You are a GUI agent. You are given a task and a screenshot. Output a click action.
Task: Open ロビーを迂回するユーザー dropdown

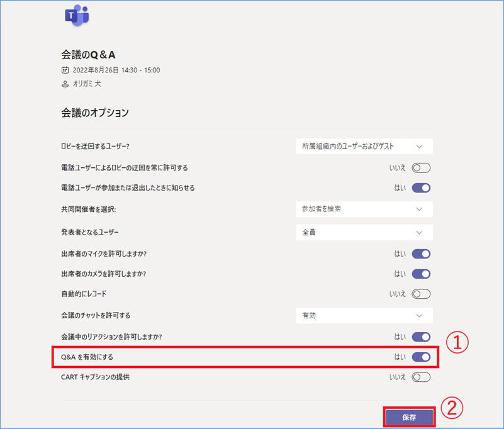pos(364,146)
